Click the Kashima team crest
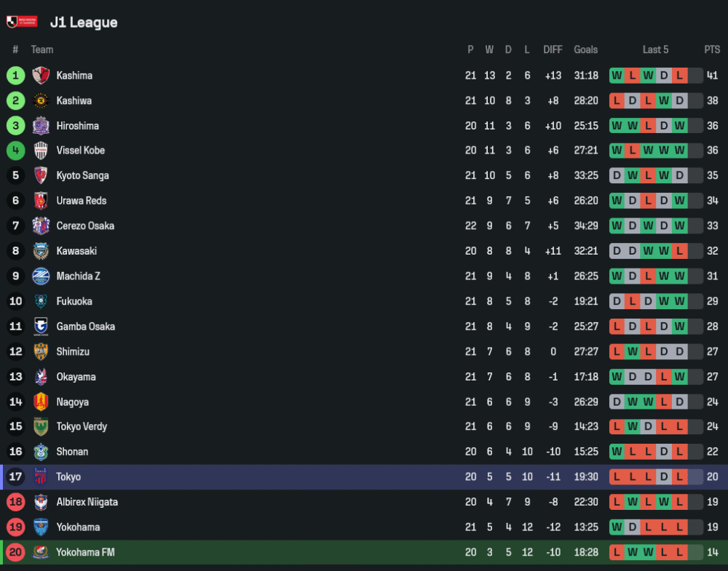 point(41,76)
